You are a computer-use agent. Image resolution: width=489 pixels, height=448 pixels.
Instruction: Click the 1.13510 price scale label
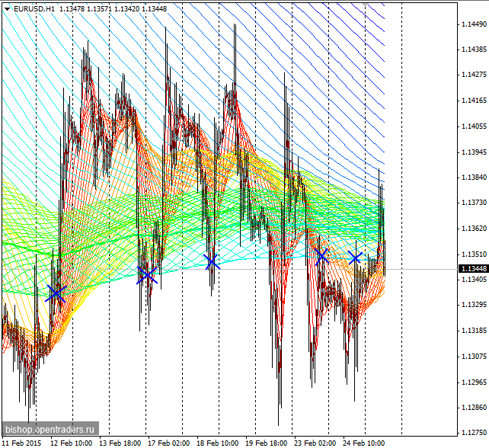[x=474, y=254]
